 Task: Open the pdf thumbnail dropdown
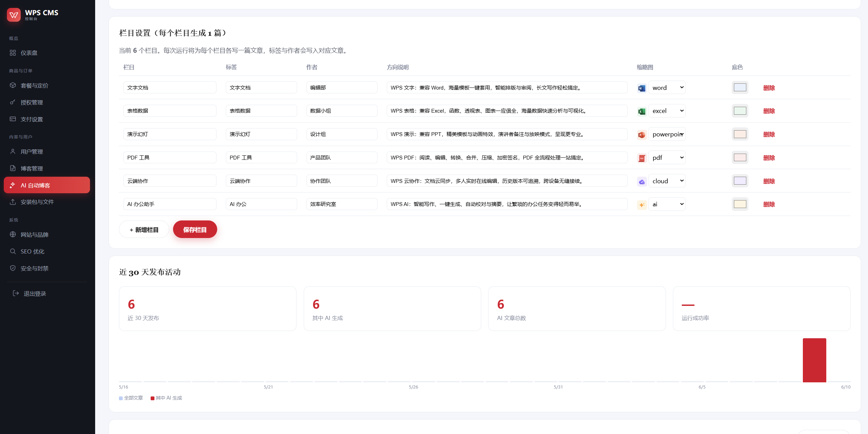click(667, 157)
